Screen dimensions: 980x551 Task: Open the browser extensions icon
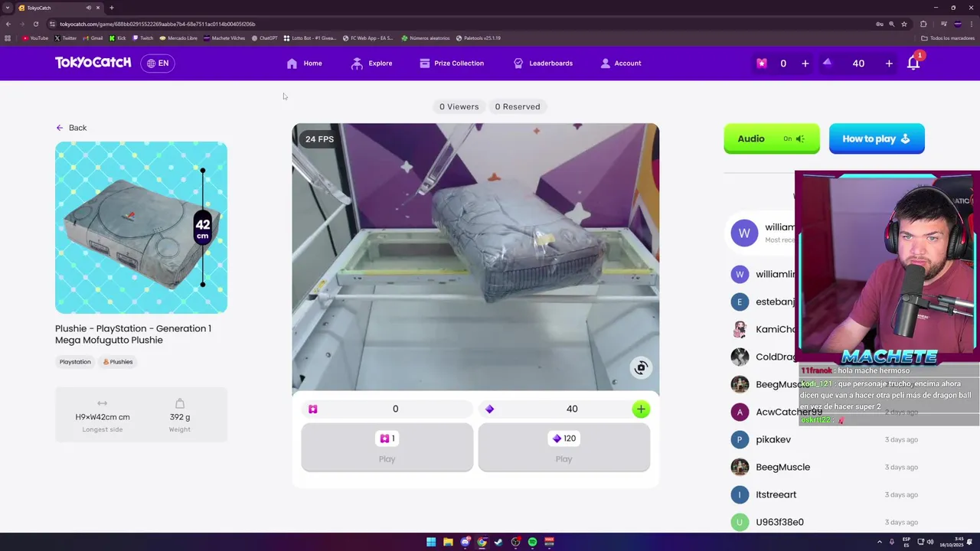click(x=923, y=24)
